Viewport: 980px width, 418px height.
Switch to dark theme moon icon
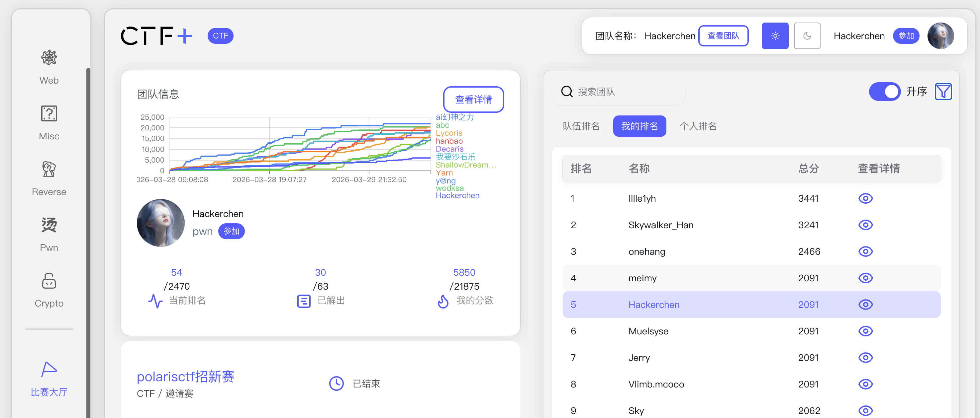807,36
